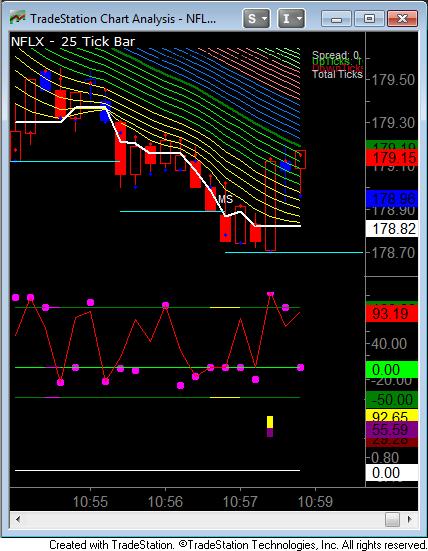The height and width of the screenshot is (551, 428).
Task: Click the TradeStation chart icon in title bar
Action: pyautogui.click(x=17, y=18)
